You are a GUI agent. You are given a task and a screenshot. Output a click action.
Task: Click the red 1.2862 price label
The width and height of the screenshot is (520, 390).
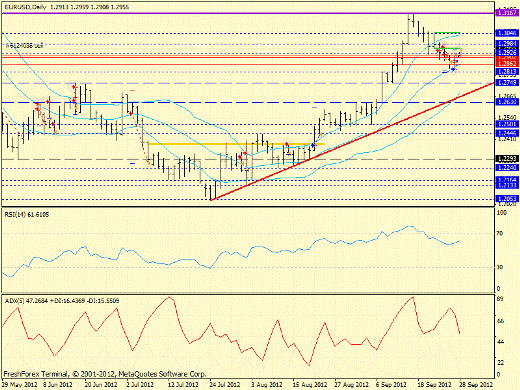[507, 63]
